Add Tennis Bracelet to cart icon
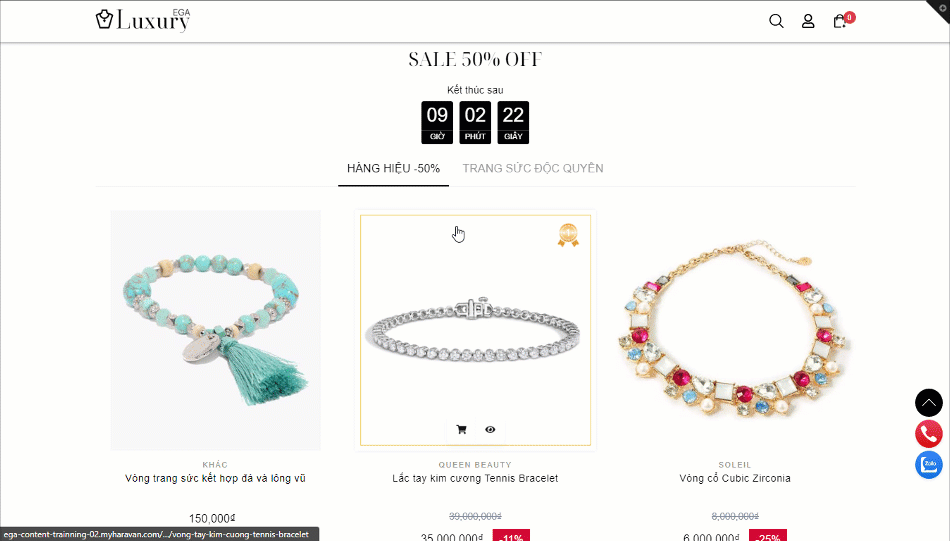The height and width of the screenshot is (541, 950). [x=461, y=430]
